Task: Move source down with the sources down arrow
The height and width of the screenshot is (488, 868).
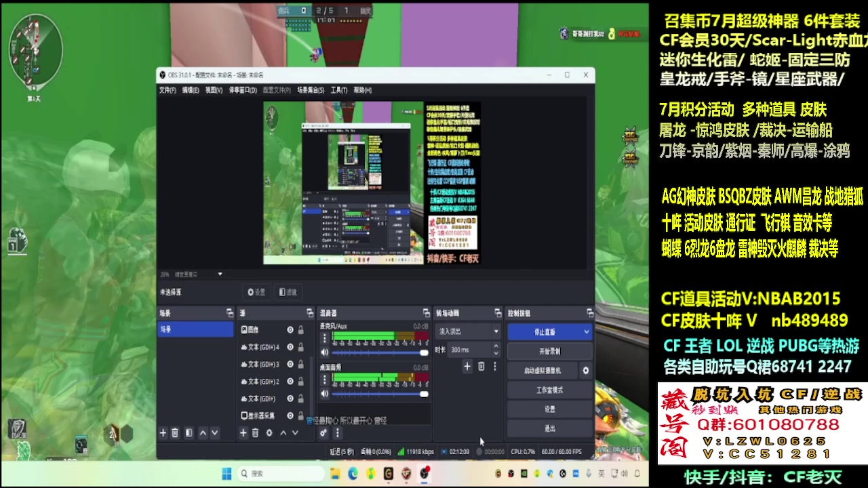Action: [x=295, y=432]
